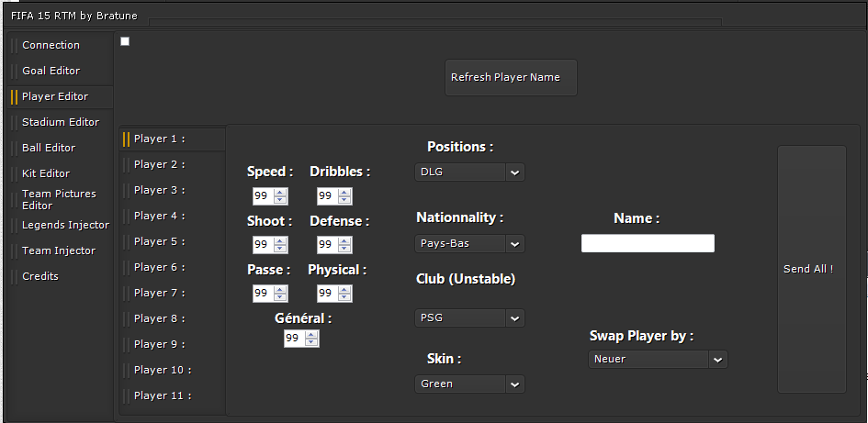Screen dimensions: 868x423
Task: Increase the Dribbles value with up arrow
Action: (x=344, y=193)
